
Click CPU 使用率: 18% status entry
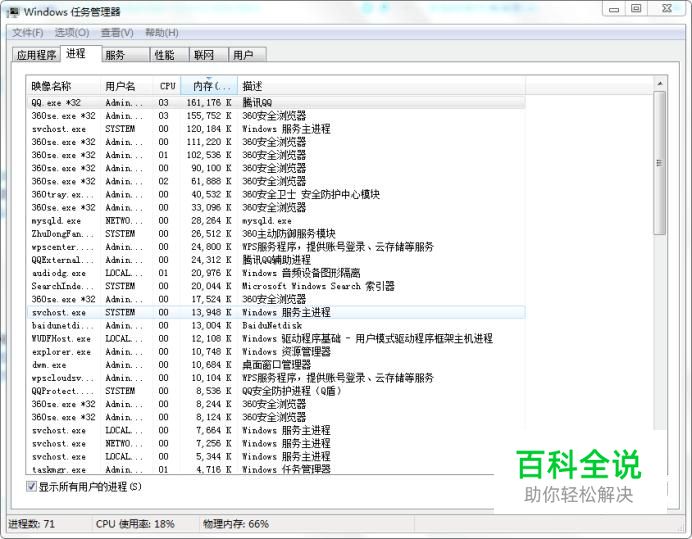135,524
